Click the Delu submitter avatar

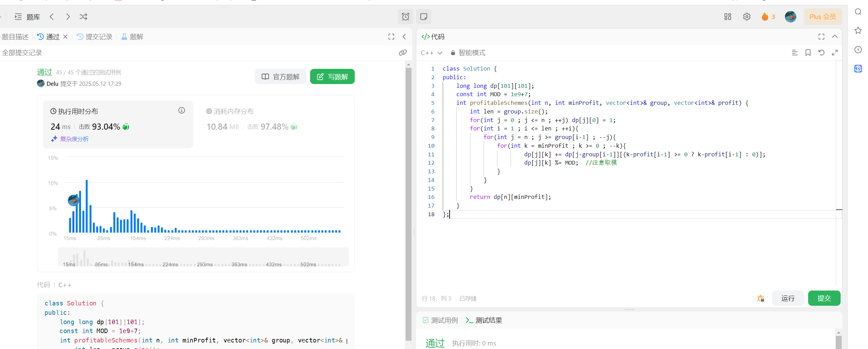pyautogui.click(x=41, y=83)
